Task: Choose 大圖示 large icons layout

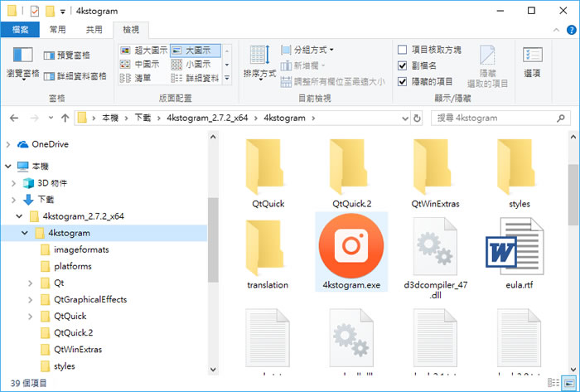Action: 196,51
